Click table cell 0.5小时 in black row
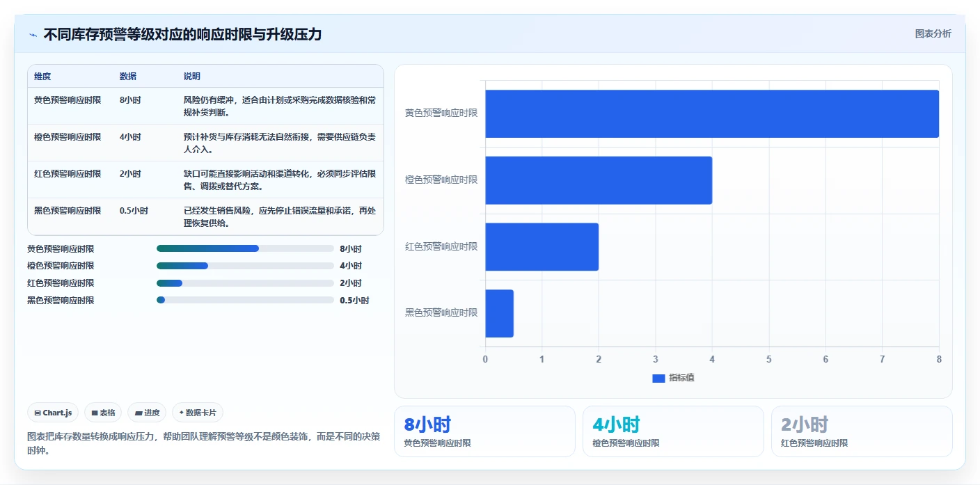 coord(134,211)
